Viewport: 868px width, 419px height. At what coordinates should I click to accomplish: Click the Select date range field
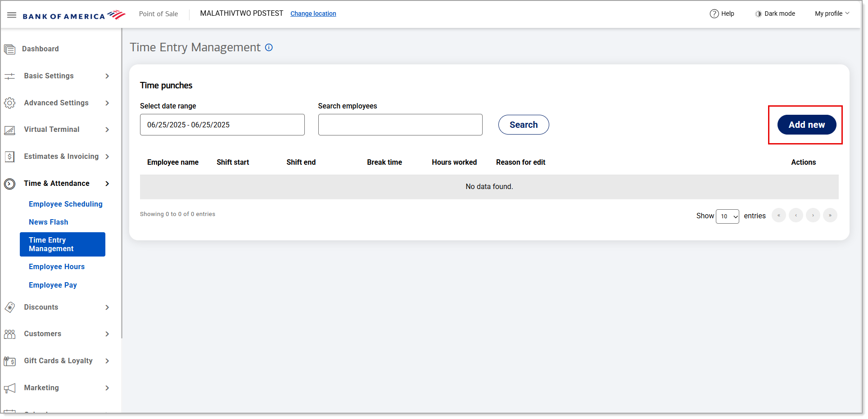tap(222, 125)
